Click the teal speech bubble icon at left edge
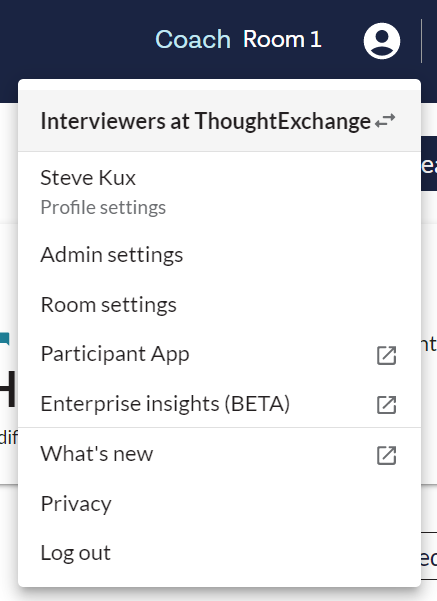This screenshot has height=601, width=437. (x=5, y=339)
